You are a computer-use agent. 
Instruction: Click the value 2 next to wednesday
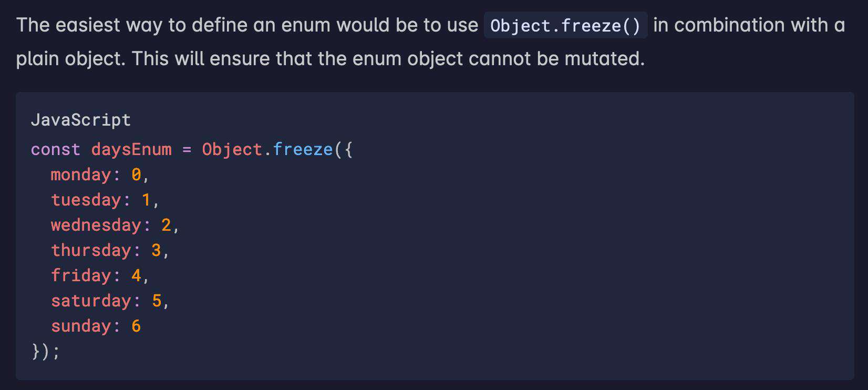point(167,225)
